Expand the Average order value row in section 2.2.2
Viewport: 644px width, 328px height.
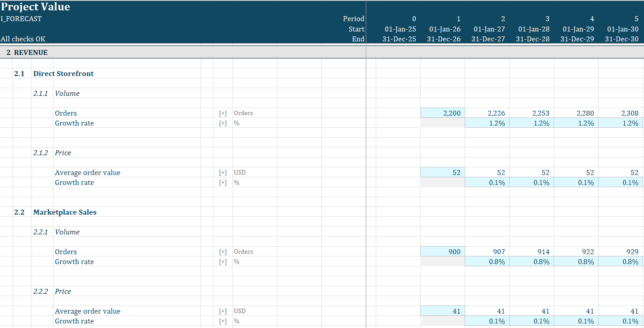coord(223,311)
